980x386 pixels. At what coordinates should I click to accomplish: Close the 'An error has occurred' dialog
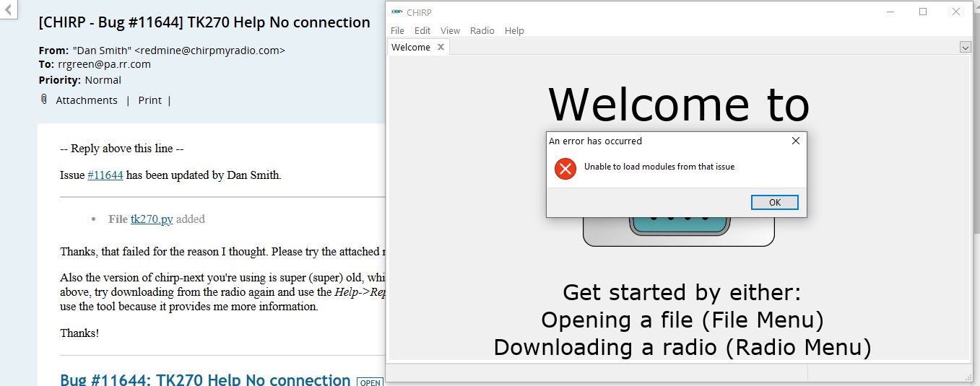point(795,141)
